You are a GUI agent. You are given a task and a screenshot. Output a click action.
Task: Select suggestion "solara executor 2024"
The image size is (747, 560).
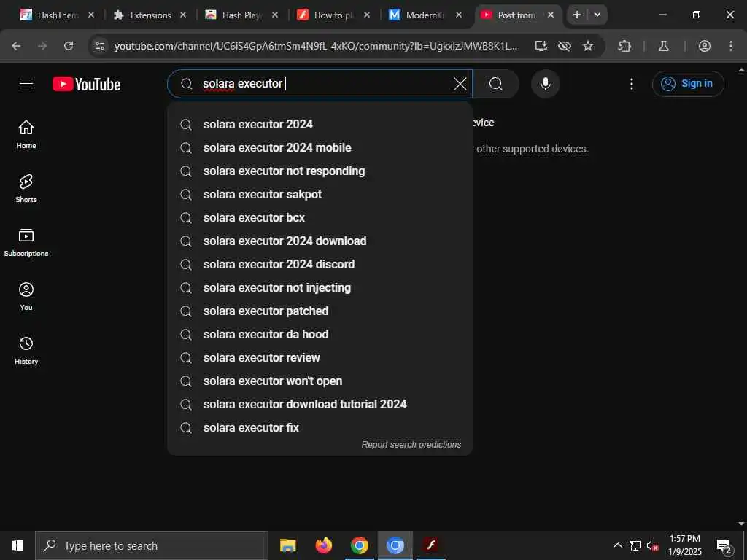pyautogui.click(x=320, y=124)
